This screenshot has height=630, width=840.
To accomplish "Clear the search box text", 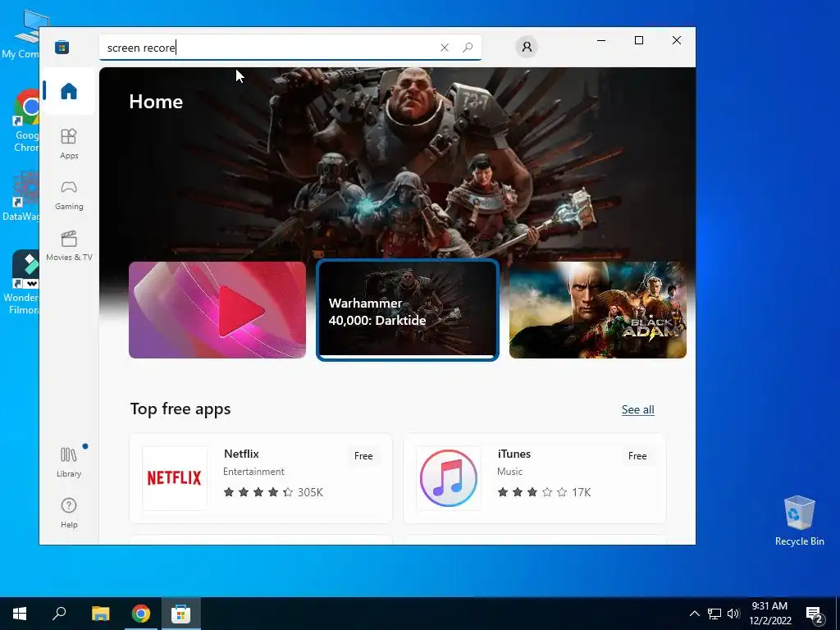I will point(444,48).
